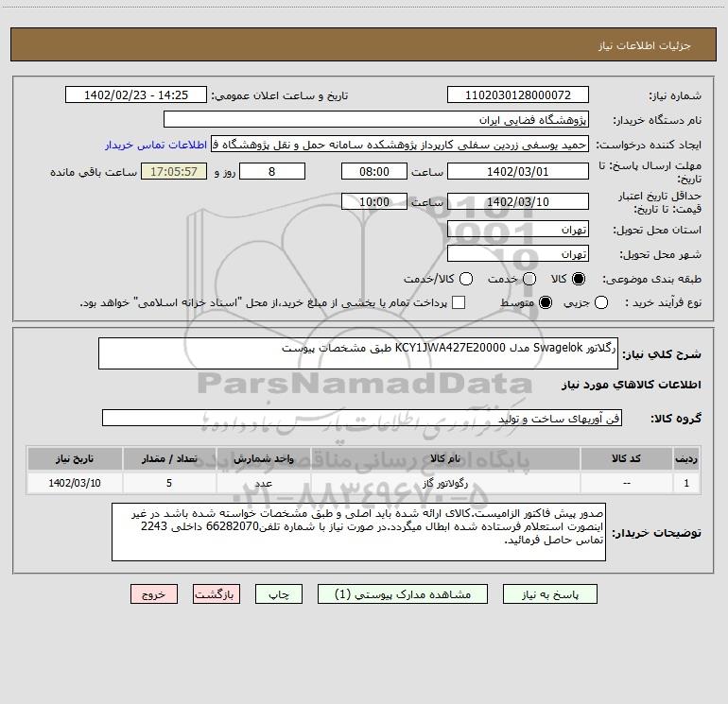Open the اطلاعات تماس خریدار link

(156, 145)
